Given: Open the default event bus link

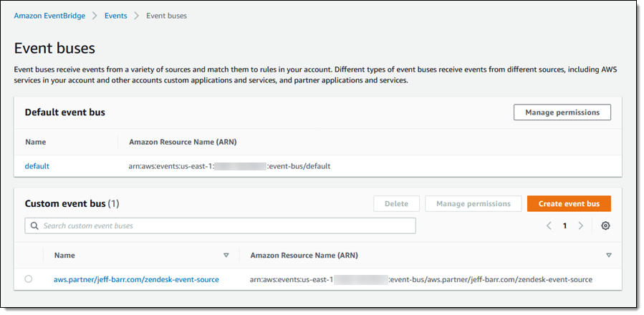Looking at the screenshot, I should [x=37, y=166].
